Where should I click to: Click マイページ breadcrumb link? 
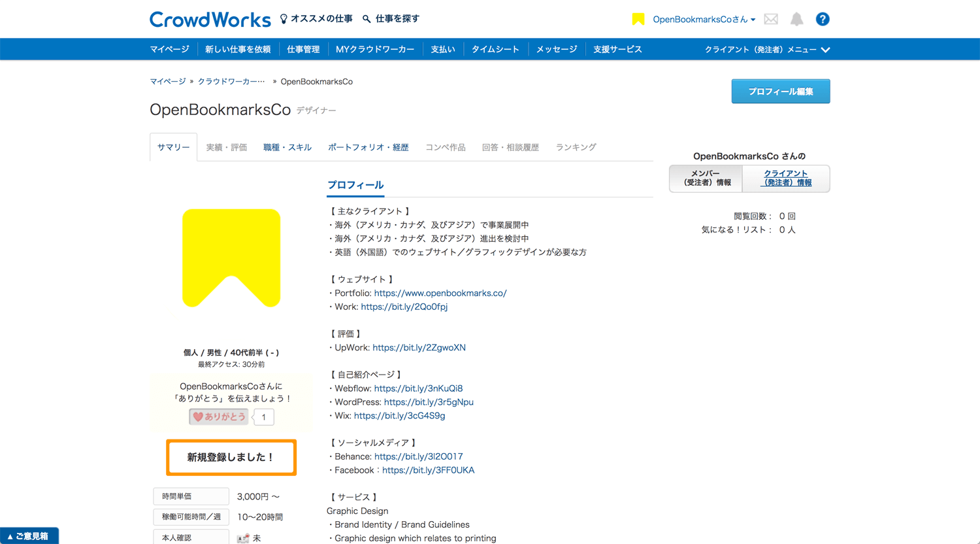click(168, 82)
